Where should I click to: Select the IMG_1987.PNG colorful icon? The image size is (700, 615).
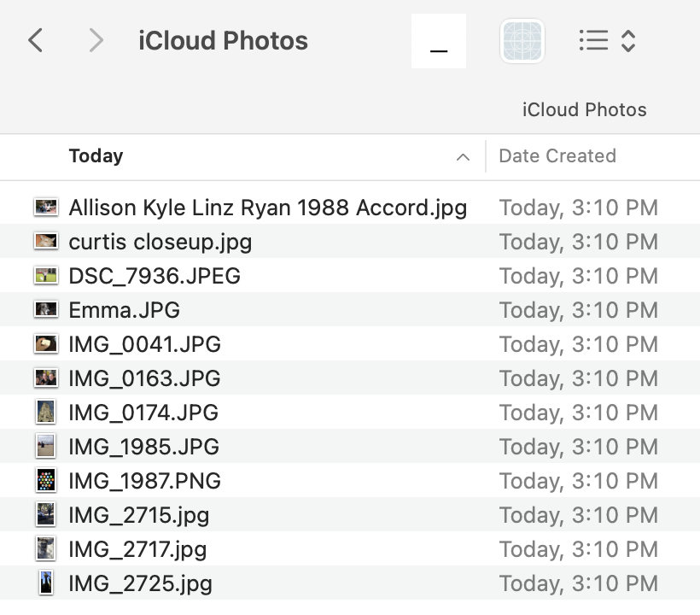(46, 481)
